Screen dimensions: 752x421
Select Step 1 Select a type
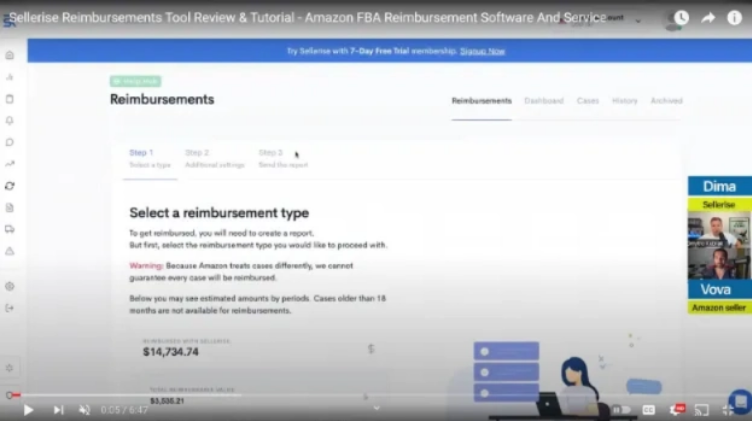150,158
